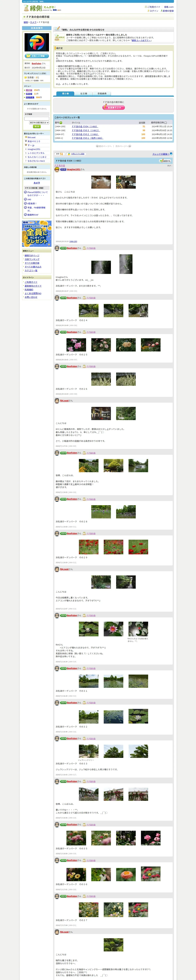Image resolution: width=196 pixels, height=980 pixels.
Task: Open the 投稿画像 884件 menu link
Action: (x=30, y=97)
